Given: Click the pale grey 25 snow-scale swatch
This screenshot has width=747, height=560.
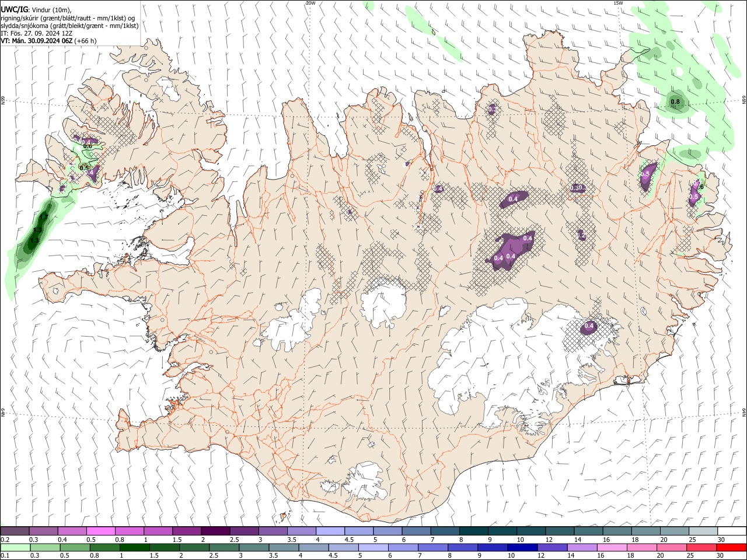Looking at the screenshot, I should (x=703, y=531).
